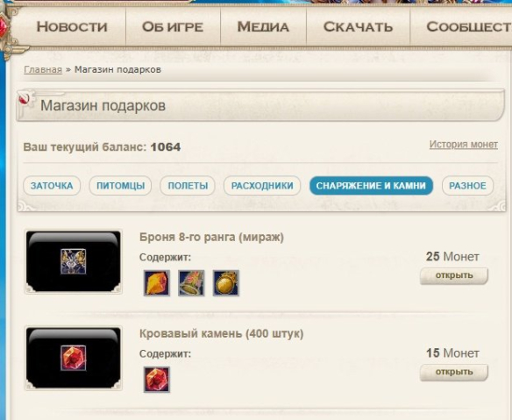Screen dimensions: 512x420
Task: Go to the Медиа section
Action: [263, 27]
